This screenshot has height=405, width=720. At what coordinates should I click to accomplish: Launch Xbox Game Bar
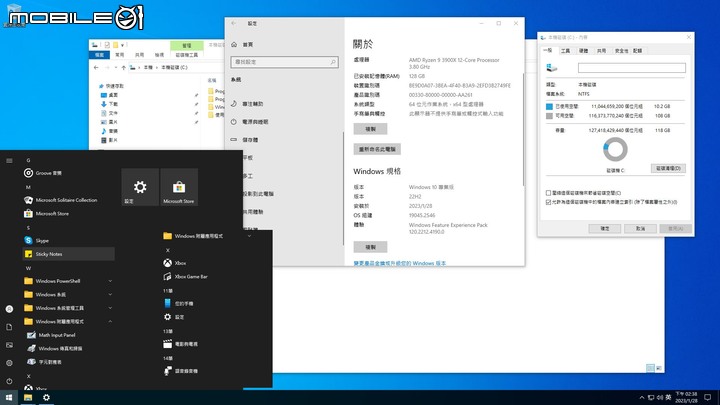pyautogui.click(x=186, y=277)
